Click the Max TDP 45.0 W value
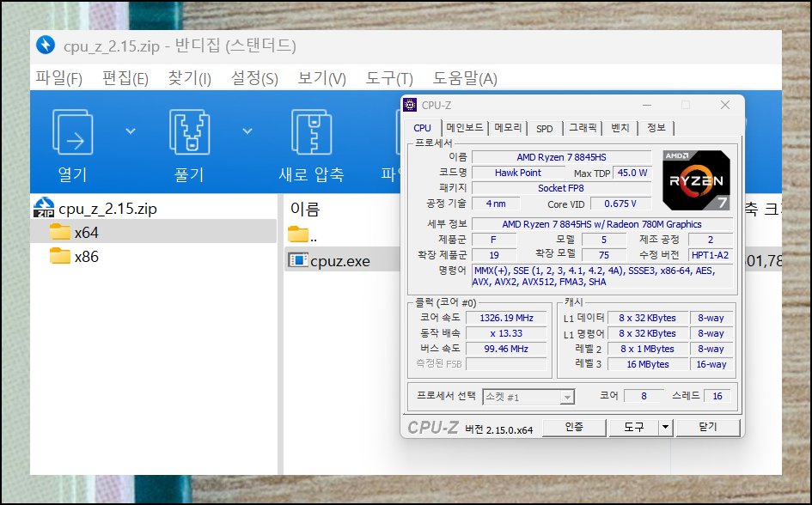This screenshot has height=505, width=812. (632, 173)
